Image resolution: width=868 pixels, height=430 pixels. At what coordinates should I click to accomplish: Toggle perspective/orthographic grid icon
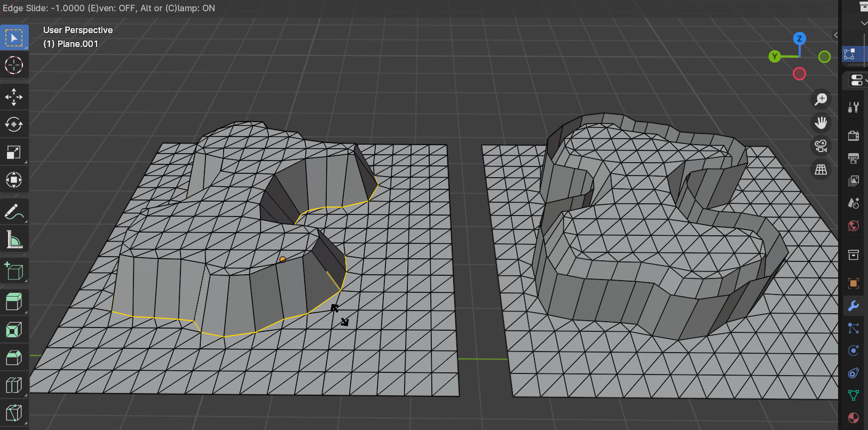(821, 170)
